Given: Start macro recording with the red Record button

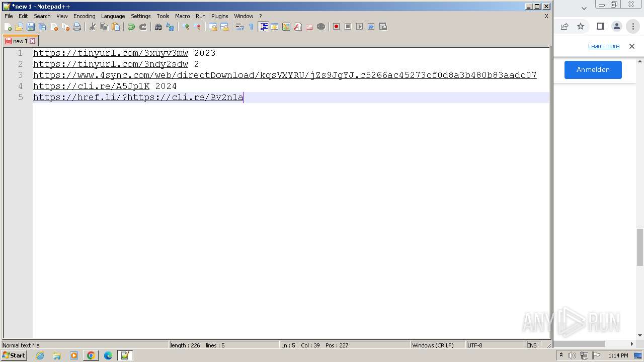Looking at the screenshot, I should coord(336,27).
